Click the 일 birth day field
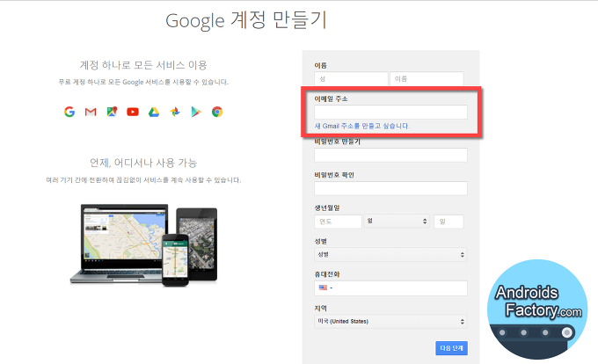Screen dimensions: 598x364 click(448, 222)
